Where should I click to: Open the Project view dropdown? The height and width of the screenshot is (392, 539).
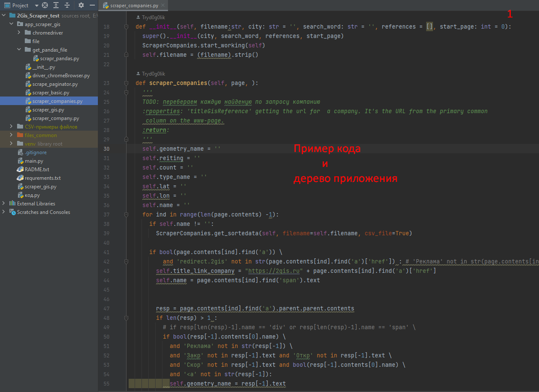(x=36, y=6)
